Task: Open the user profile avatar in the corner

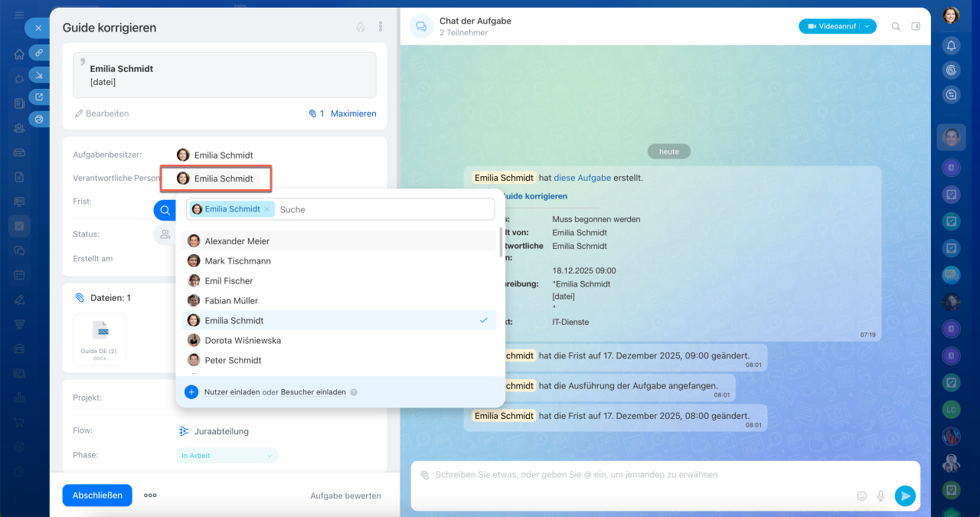Action: pos(951,15)
